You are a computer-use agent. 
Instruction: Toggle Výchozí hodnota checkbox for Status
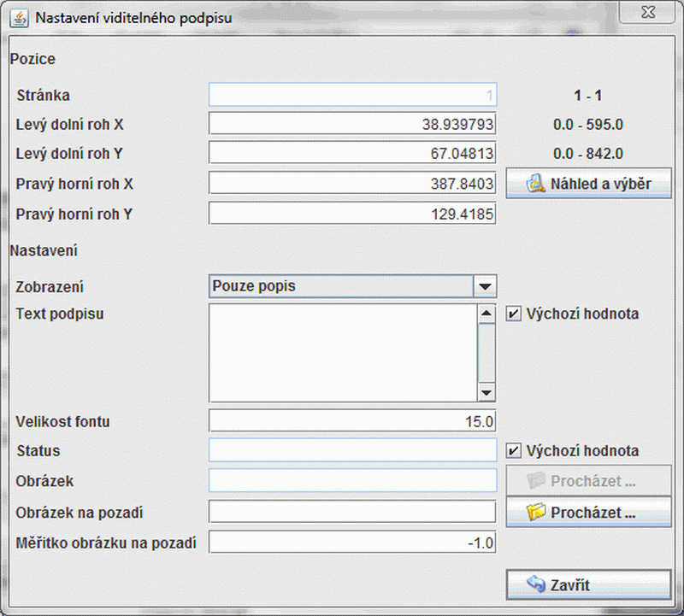pos(514,450)
